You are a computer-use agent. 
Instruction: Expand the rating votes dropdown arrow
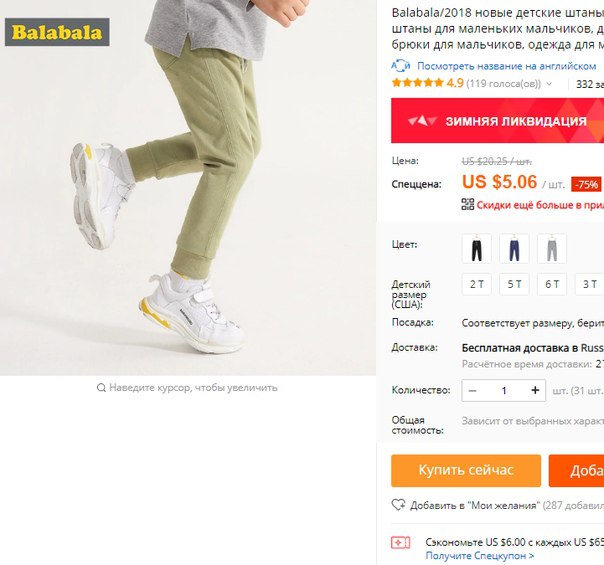pyautogui.click(x=549, y=84)
